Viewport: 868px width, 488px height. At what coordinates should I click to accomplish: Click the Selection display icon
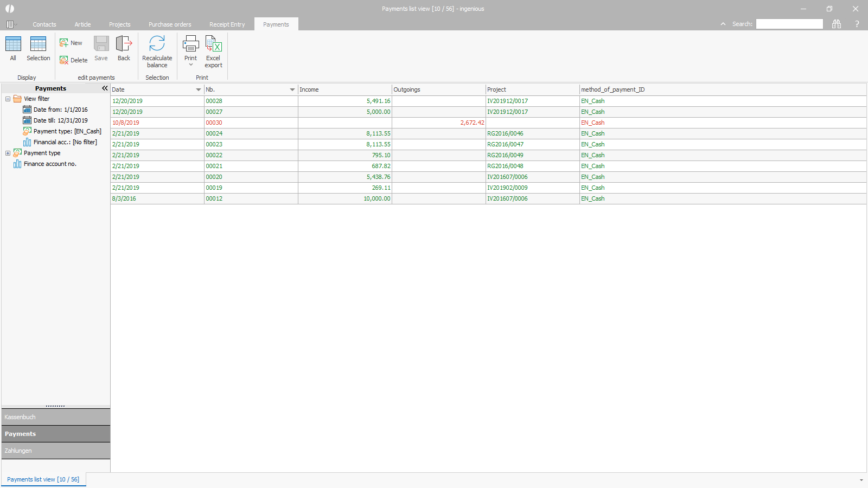point(38,48)
